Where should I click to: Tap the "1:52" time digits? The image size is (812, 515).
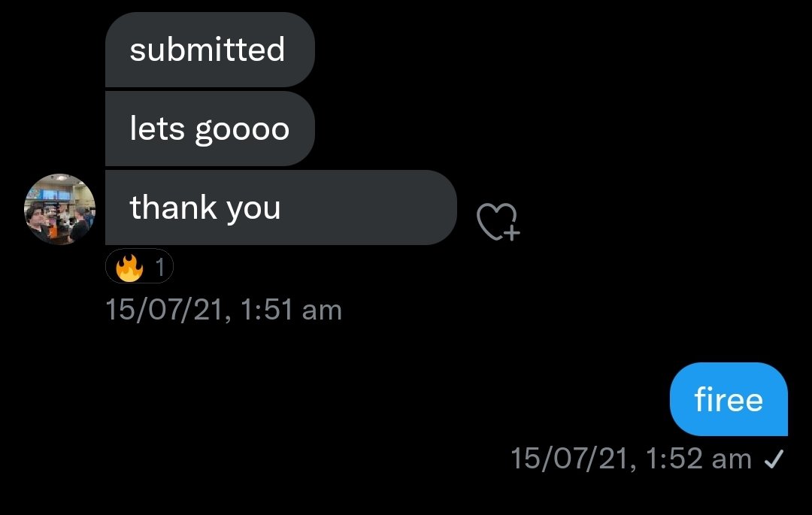click(x=673, y=459)
